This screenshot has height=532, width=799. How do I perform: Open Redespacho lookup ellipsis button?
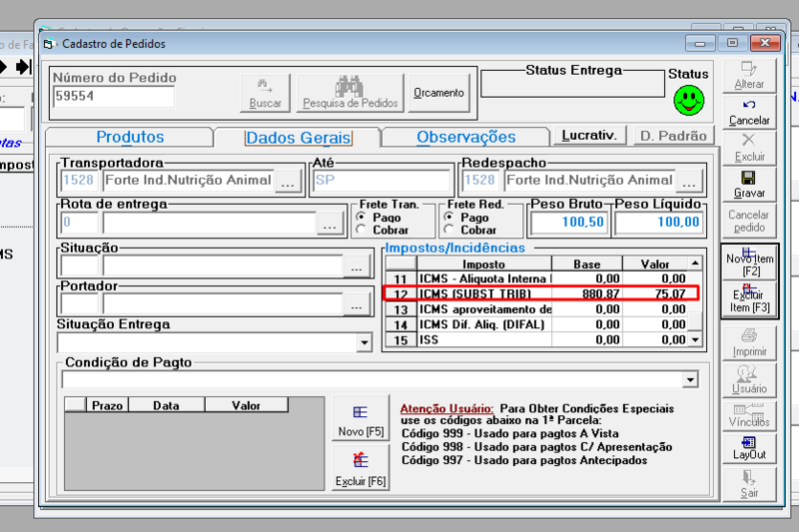(x=689, y=181)
